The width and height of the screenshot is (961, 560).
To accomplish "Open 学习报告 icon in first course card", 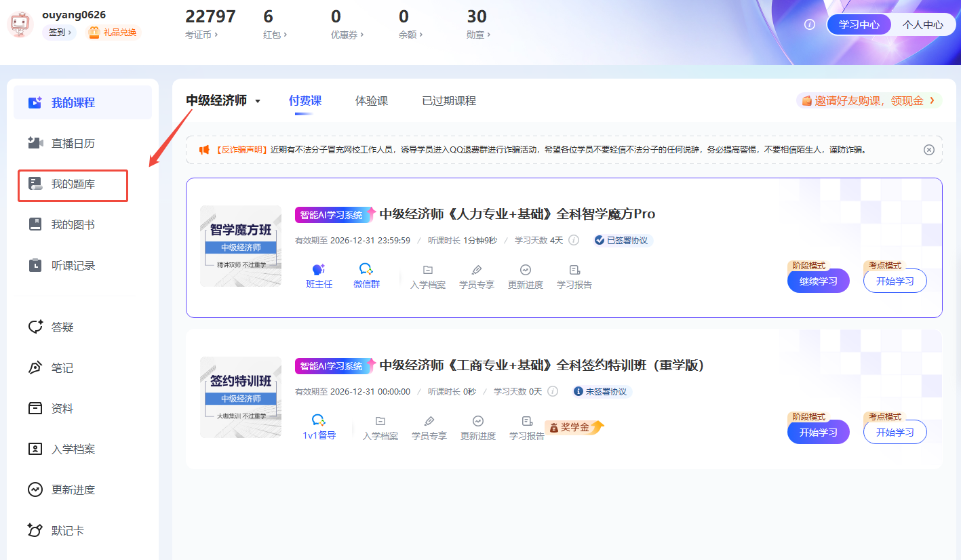I will coord(574,270).
